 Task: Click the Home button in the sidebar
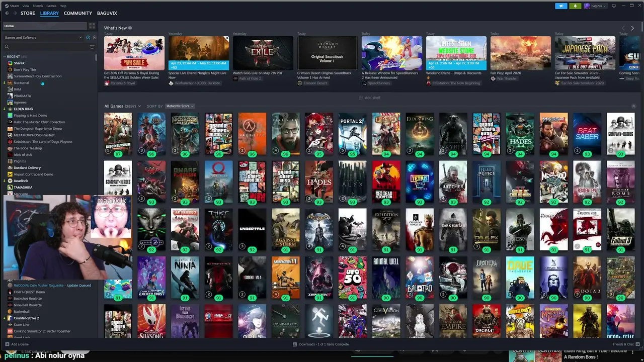click(44, 26)
